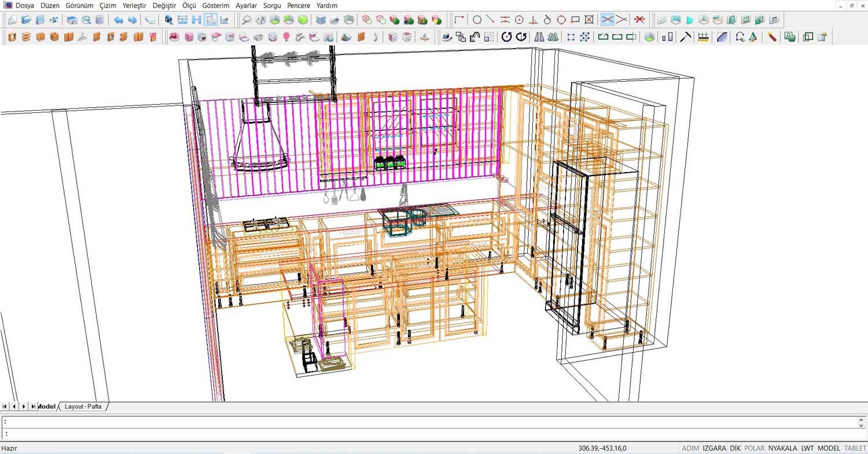Open the Dosya menu
The height and width of the screenshot is (454, 868).
[25, 5]
